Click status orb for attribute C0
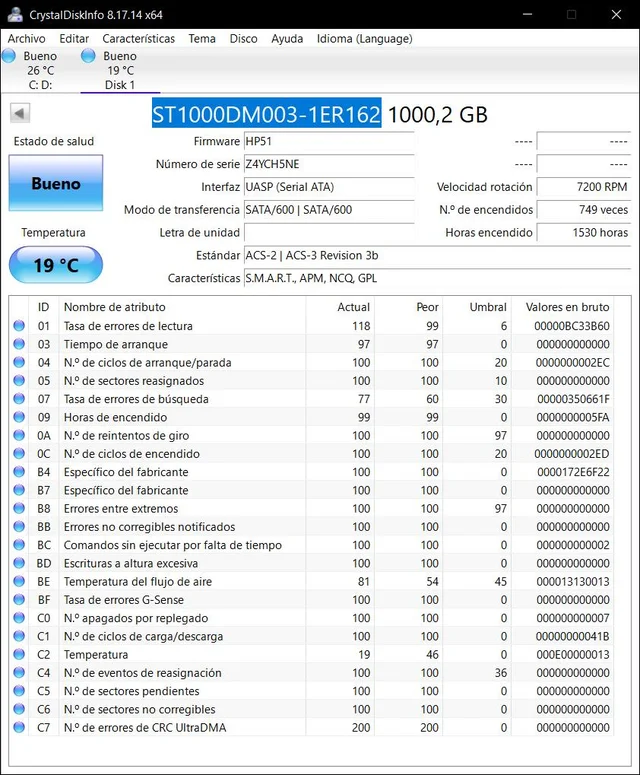The height and width of the screenshot is (775, 640). click(x=19, y=618)
